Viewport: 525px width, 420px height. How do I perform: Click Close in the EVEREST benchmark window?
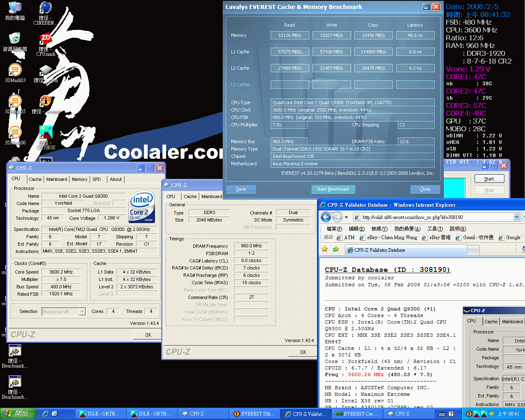pyautogui.click(x=425, y=189)
